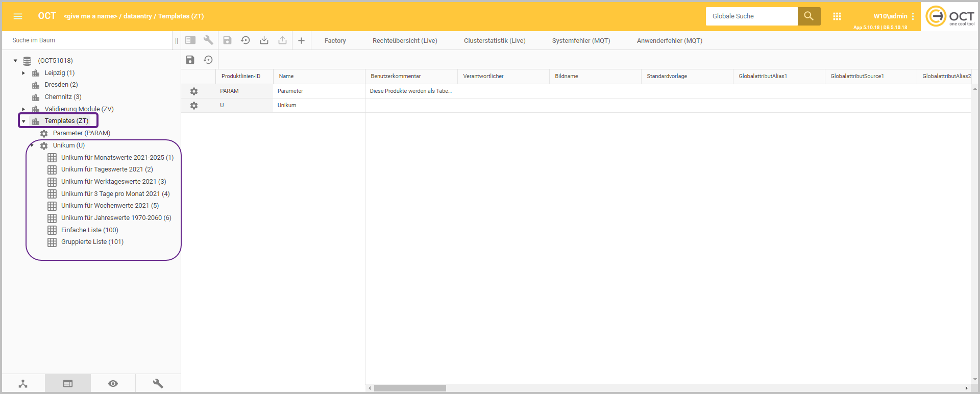Open the bottom wrench configuration mode
Viewport: 980px width, 394px height.
(158, 384)
